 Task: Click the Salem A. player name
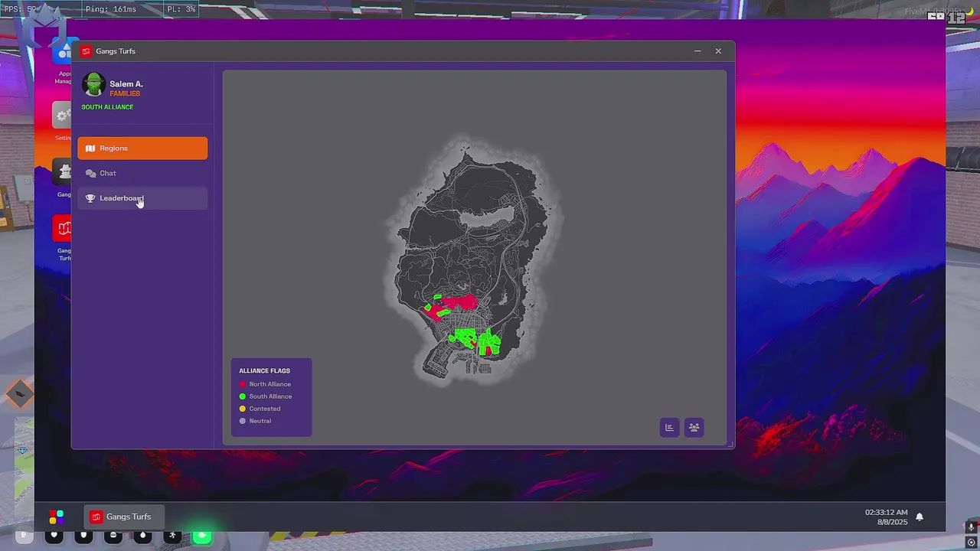click(x=126, y=83)
